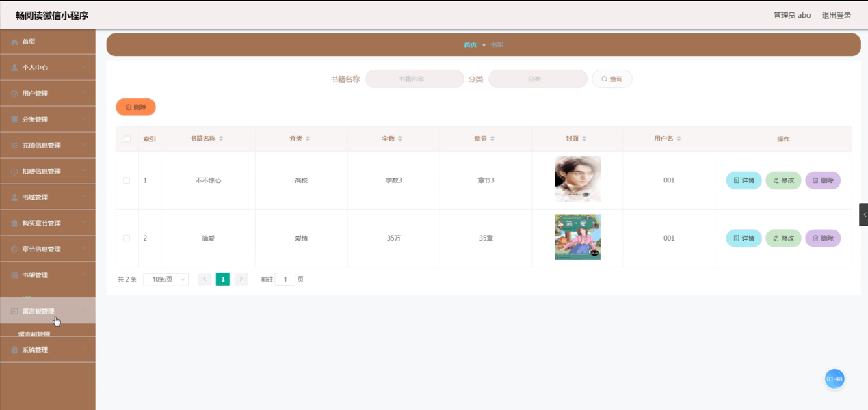Sort by 书籍名称 column arrows
This screenshot has width=868, height=410.
pos(221,139)
